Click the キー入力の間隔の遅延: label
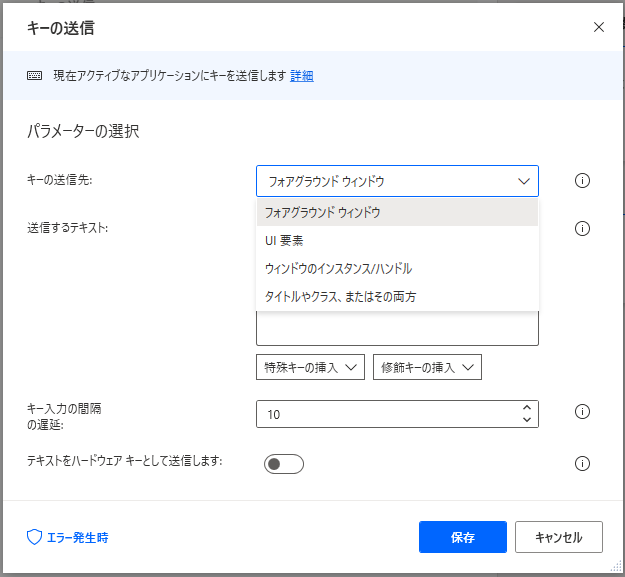The height and width of the screenshot is (577, 625). (64, 416)
